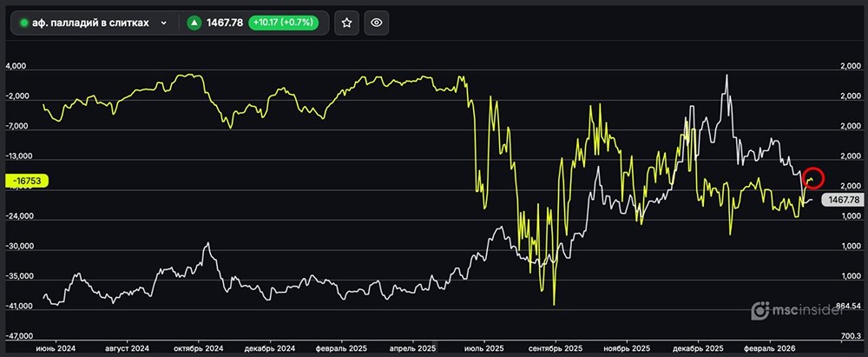Click the 4,000 left axis label
The height and width of the screenshot is (357, 868).
pos(16,67)
